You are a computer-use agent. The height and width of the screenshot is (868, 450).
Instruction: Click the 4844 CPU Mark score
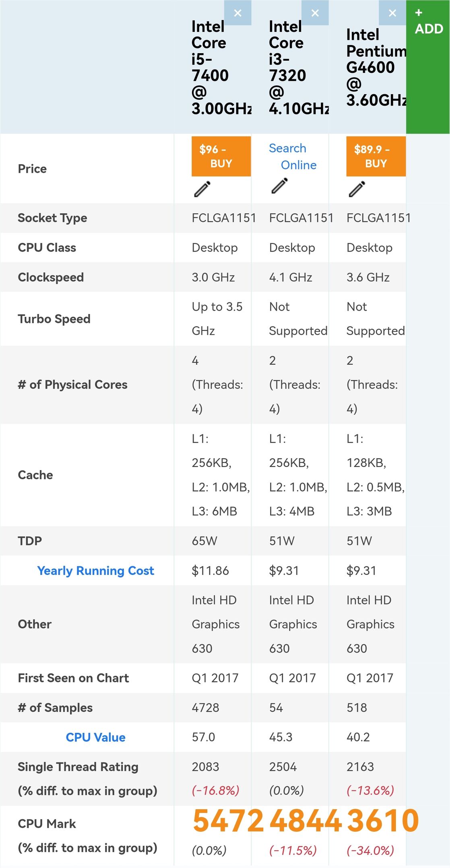coord(306,821)
